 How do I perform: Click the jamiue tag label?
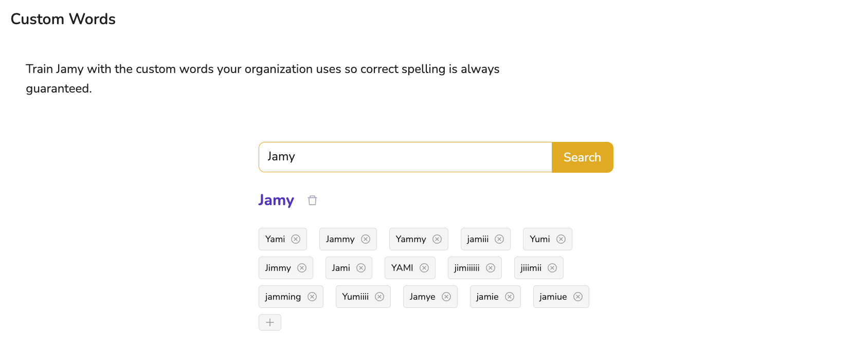click(x=553, y=297)
